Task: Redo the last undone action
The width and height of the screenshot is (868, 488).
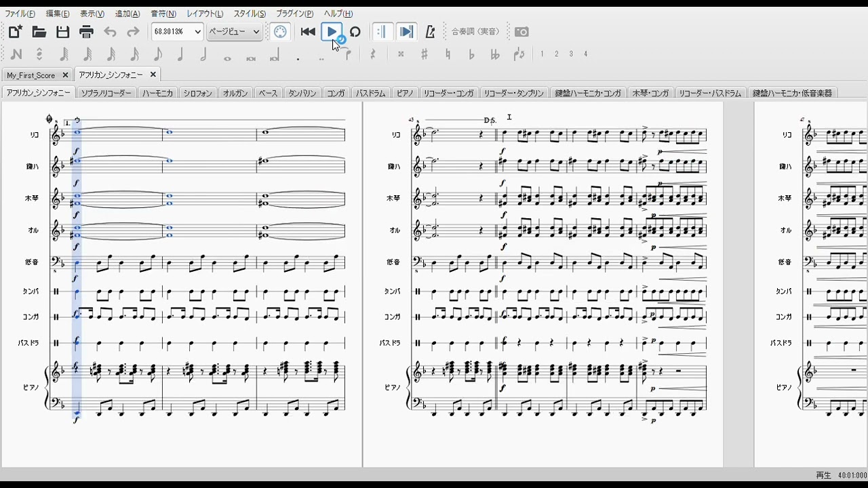Action: pos(133,32)
